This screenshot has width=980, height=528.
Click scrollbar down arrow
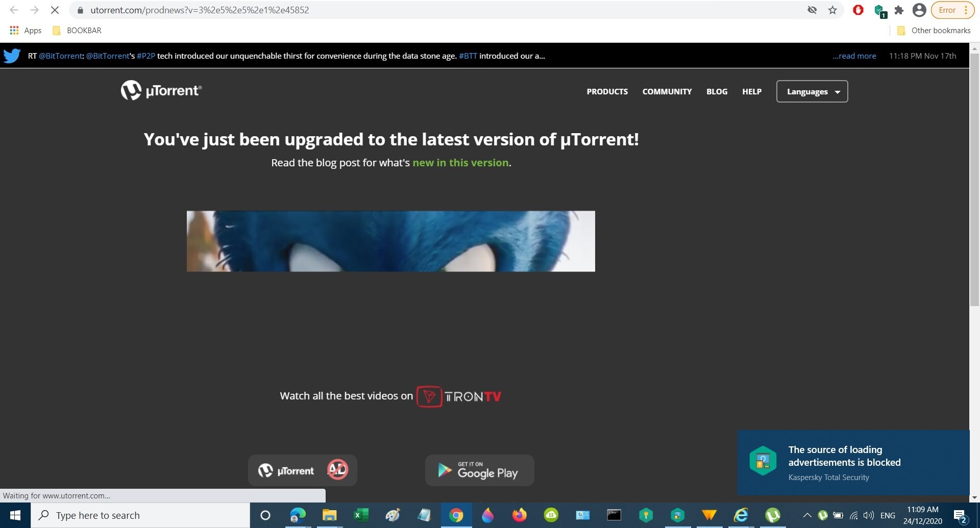point(974,497)
